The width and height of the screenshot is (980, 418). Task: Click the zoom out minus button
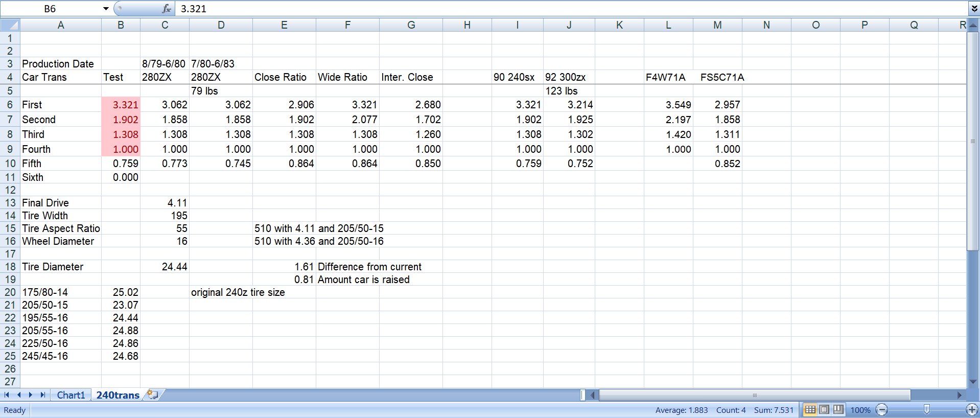pos(881,410)
